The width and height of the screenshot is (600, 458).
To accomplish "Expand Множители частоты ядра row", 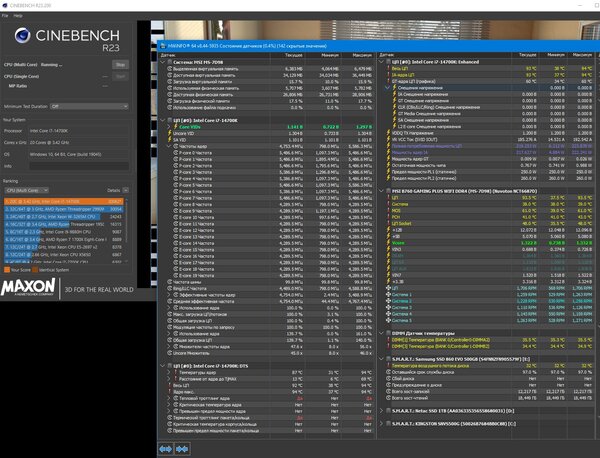I will click(x=169, y=347).
